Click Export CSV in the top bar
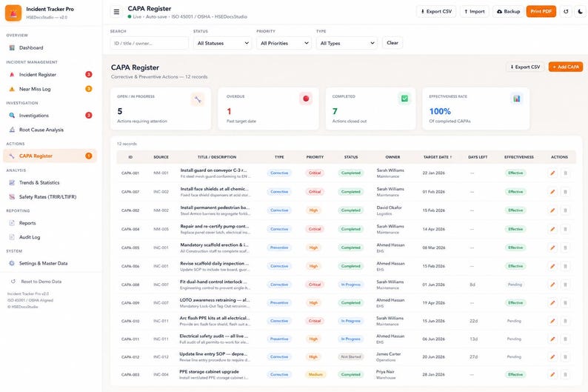This screenshot has height=392, width=588. 436,12
